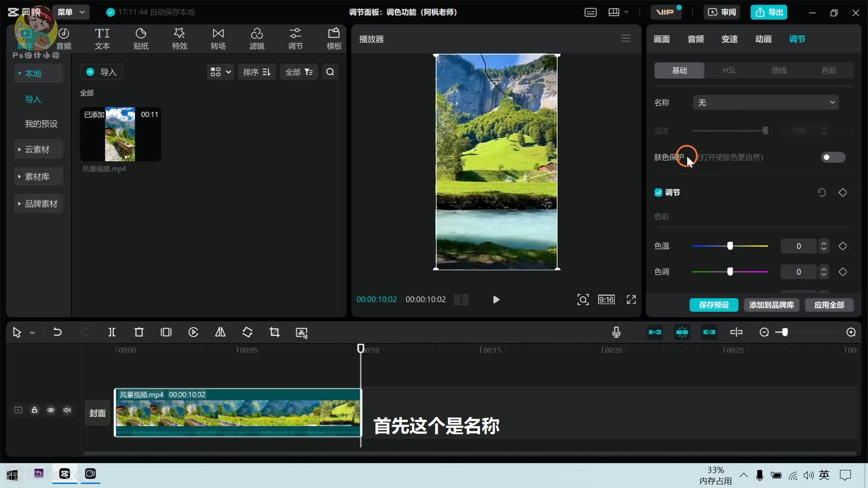Click the freeze frame tool icon
The width and height of the screenshot is (868, 488).
coord(166,332)
